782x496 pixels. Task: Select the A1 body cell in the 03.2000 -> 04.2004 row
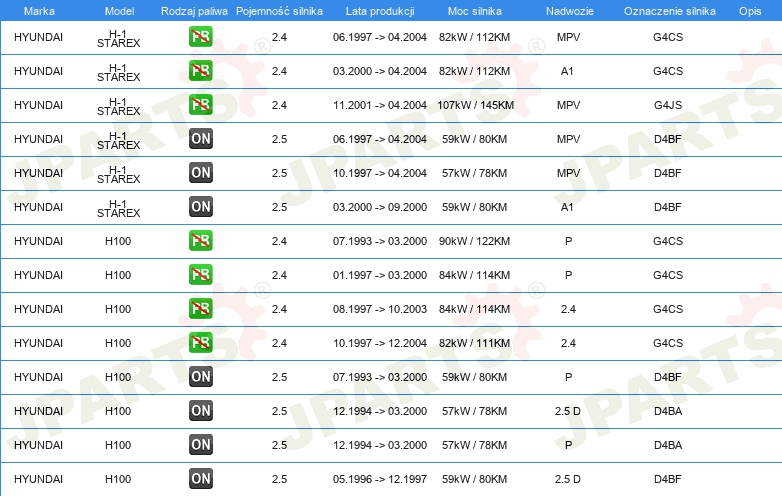[567, 71]
